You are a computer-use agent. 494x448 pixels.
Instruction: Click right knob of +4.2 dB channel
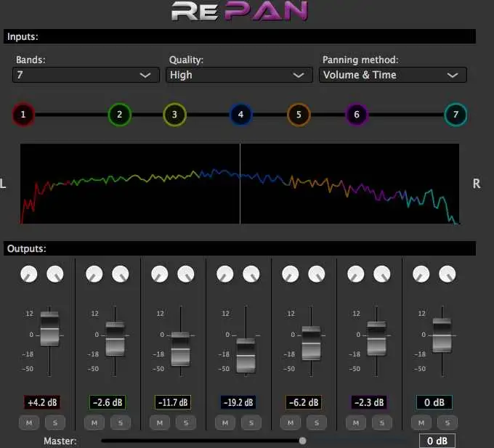(55, 274)
